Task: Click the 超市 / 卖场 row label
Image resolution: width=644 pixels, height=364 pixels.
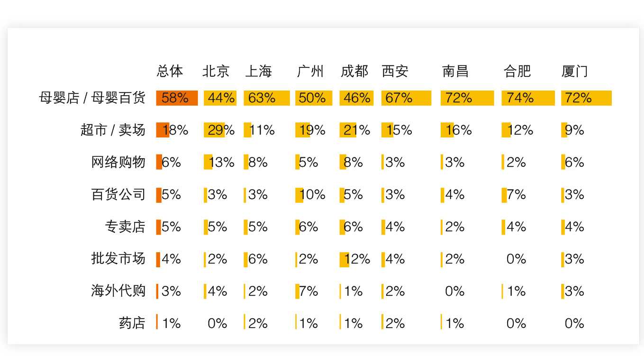Action: click(113, 130)
